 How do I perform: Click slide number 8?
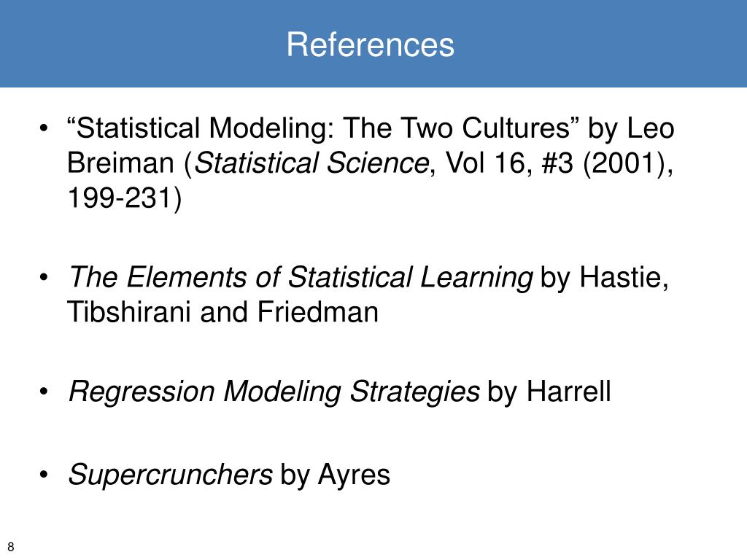pos(10,547)
